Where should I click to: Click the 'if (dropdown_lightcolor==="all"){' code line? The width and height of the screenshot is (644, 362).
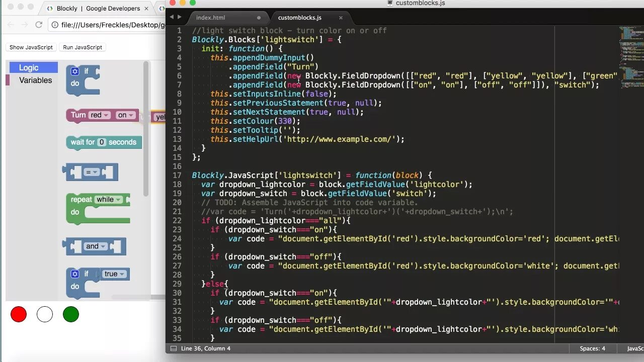click(x=276, y=221)
